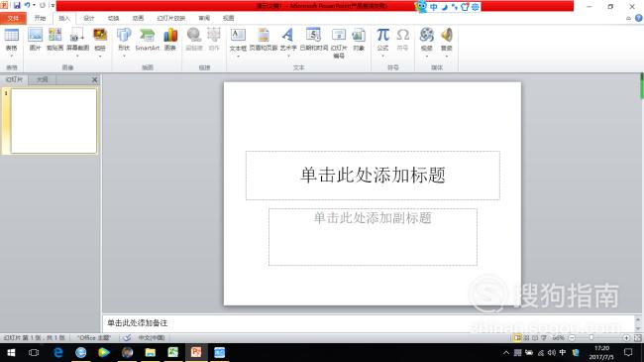
Task: Open the 剪贴画 clip art tool
Action: pos(55,40)
